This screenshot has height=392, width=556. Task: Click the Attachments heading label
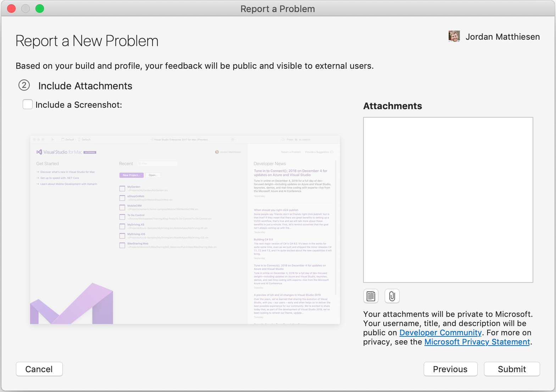tap(393, 106)
